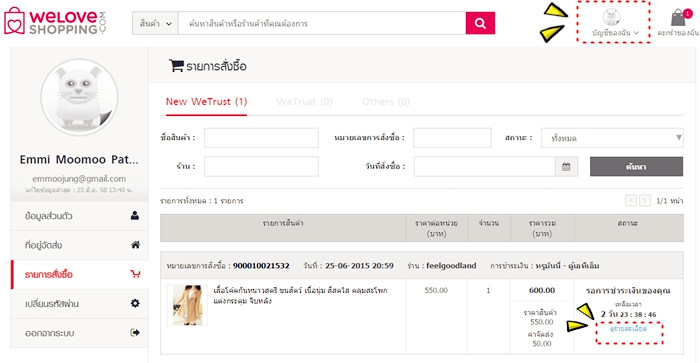Switch to the Others (0) tab

pos(386,102)
